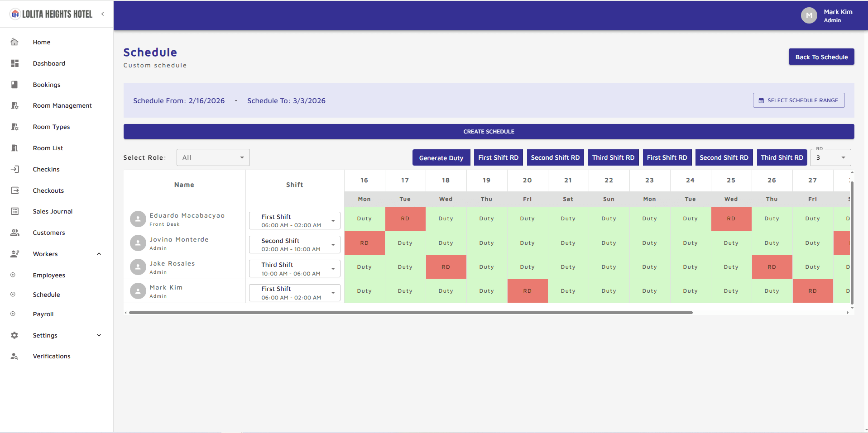The image size is (868, 433).
Task: Click Select Schedule Range button
Action: pyautogui.click(x=799, y=100)
